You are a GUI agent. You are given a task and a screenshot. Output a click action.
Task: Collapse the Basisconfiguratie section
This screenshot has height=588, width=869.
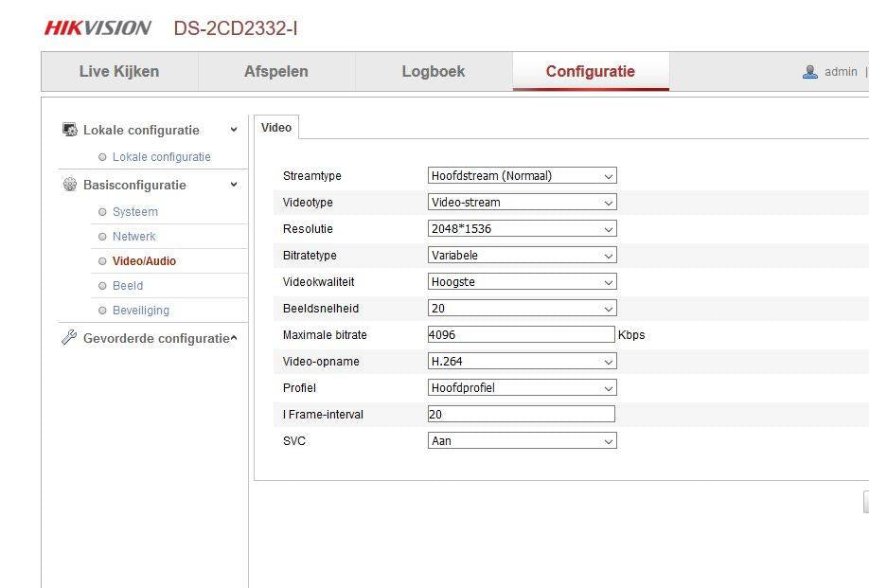point(234,185)
